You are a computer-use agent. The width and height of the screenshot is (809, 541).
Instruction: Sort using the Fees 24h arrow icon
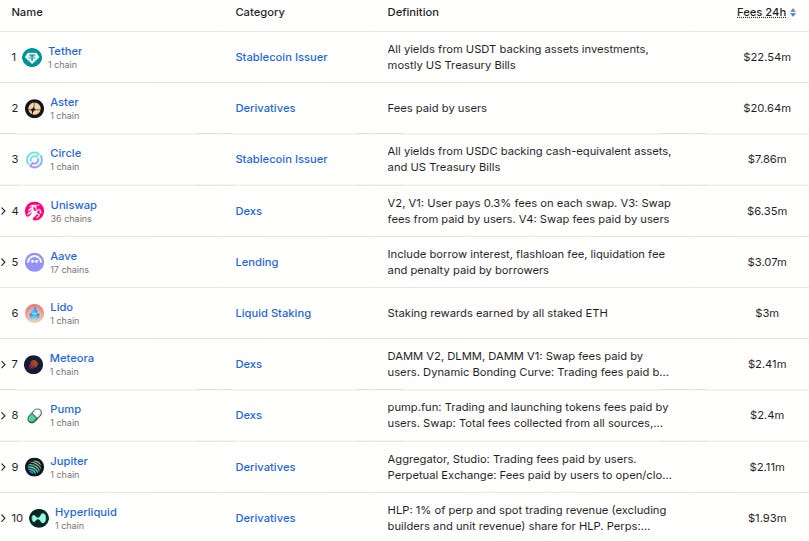pos(793,12)
